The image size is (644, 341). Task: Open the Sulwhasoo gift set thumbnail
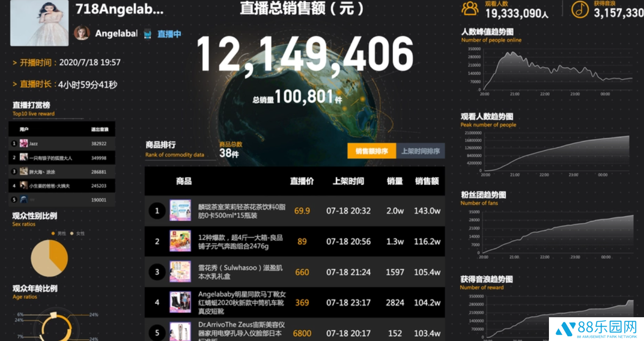181,272
